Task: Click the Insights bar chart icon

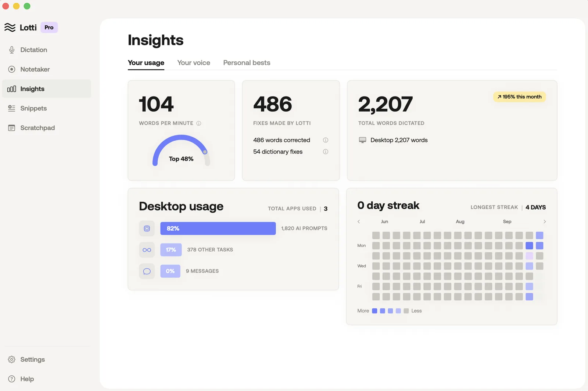Action: tap(12, 89)
